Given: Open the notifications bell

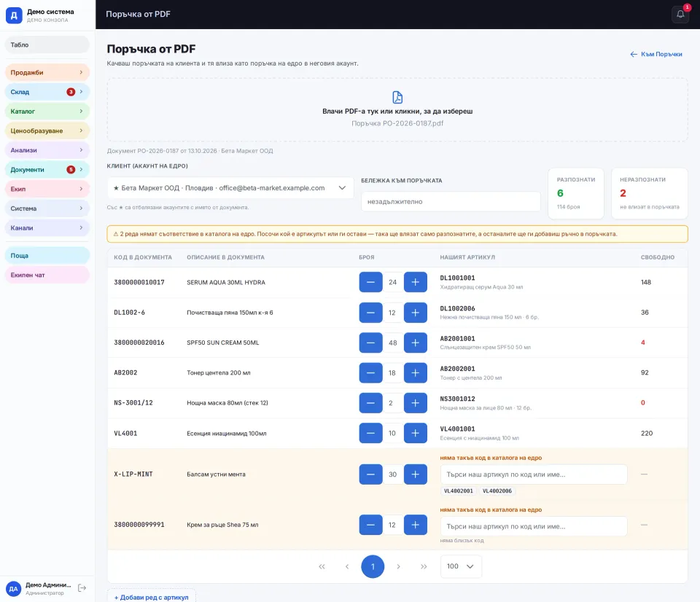Looking at the screenshot, I should tap(680, 15).
